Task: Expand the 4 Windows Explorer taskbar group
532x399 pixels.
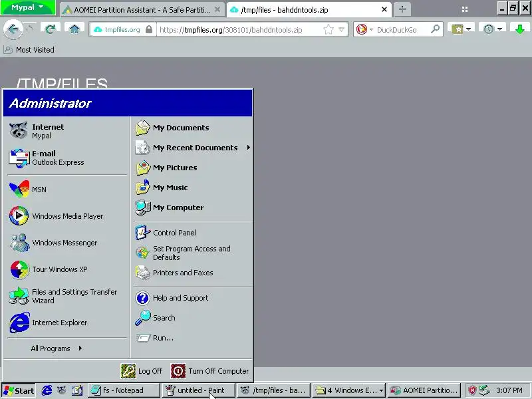Action: 348,390
